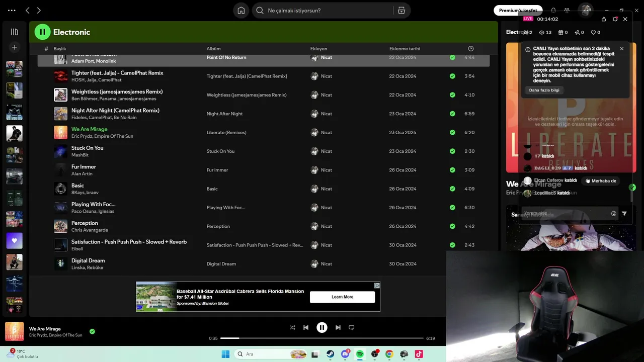Skip to the previous track
This screenshot has width=644, height=362.
(x=305, y=327)
